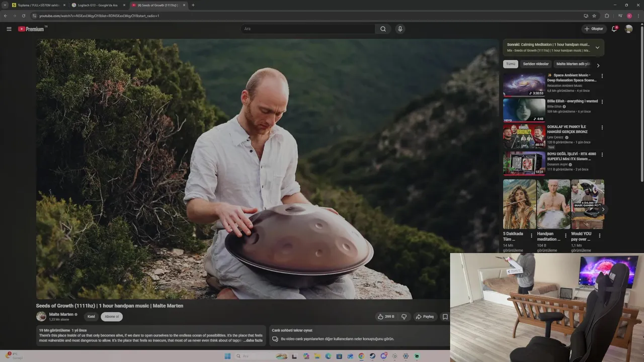
Task: Click the Malte Marten channel avatar
Action: pos(41,316)
